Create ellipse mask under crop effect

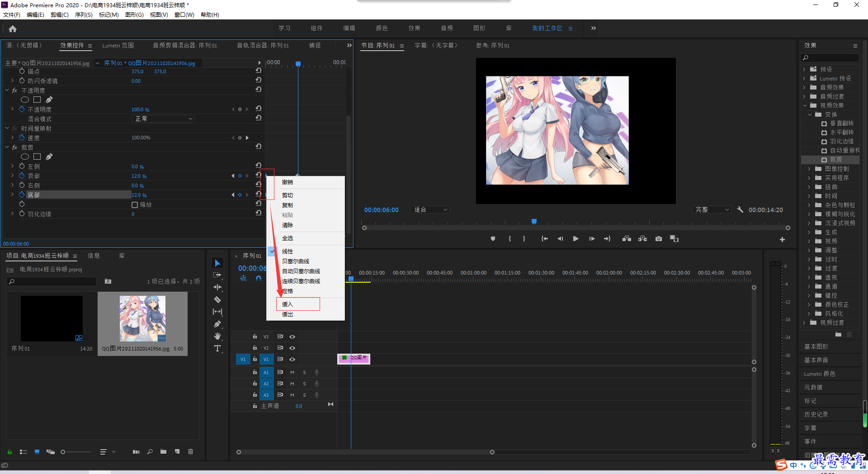pos(25,156)
